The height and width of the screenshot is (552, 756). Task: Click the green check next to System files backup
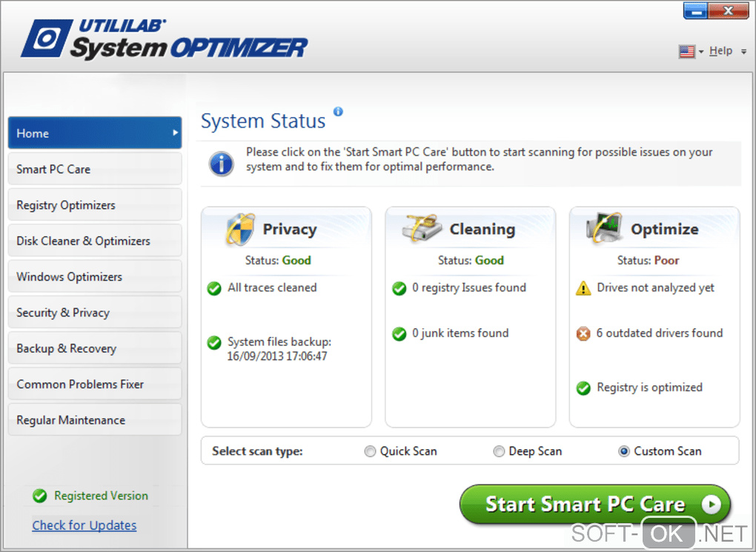pyautogui.click(x=214, y=343)
